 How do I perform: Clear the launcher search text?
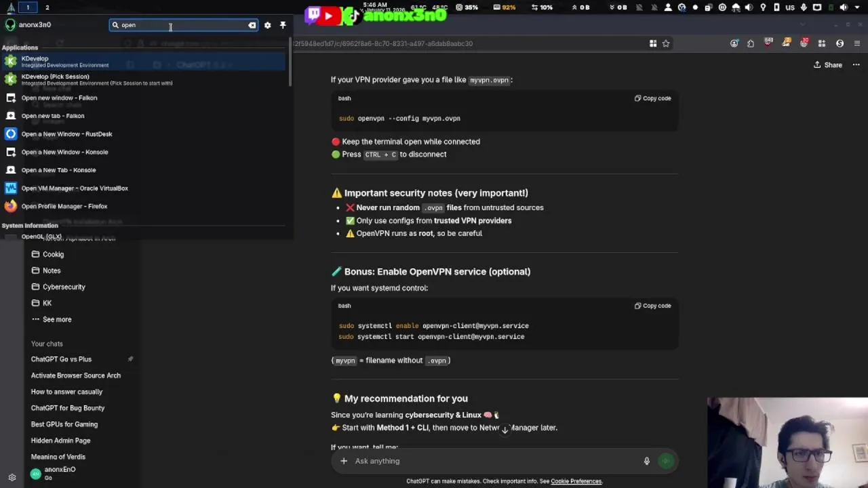click(252, 25)
